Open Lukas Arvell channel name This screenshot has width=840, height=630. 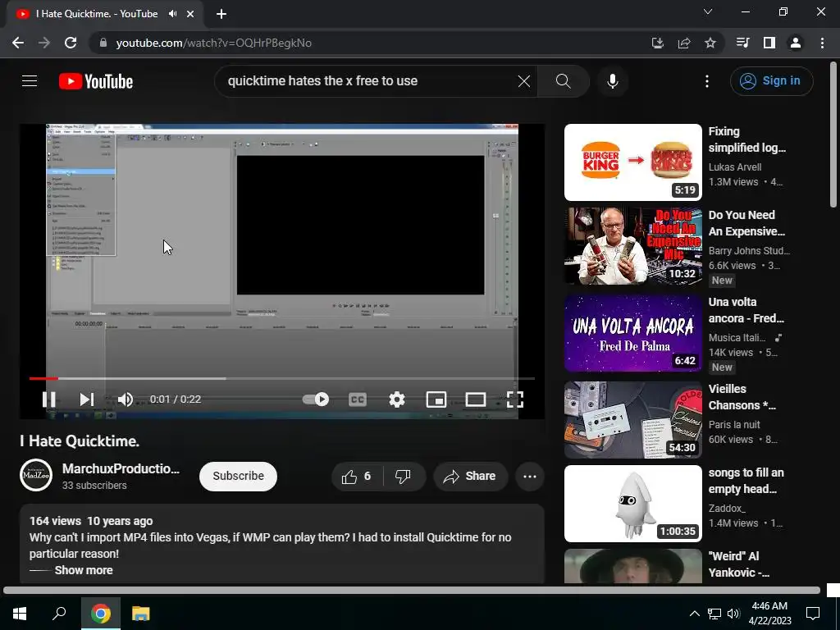click(734, 167)
